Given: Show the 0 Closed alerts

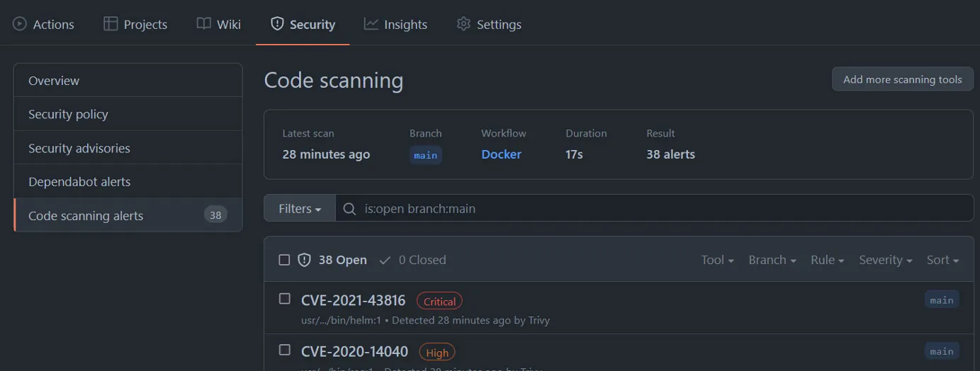Looking at the screenshot, I should pos(413,260).
